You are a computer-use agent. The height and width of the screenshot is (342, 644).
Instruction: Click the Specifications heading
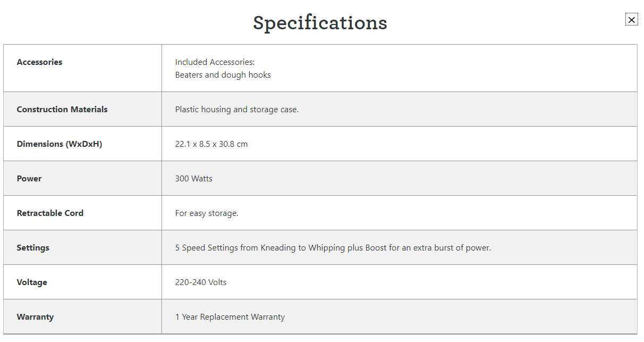pyautogui.click(x=320, y=23)
